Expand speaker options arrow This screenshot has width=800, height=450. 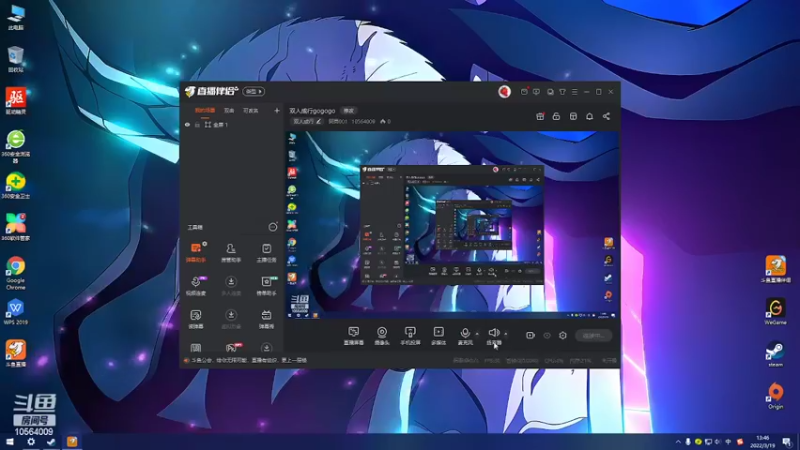click(506, 334)
